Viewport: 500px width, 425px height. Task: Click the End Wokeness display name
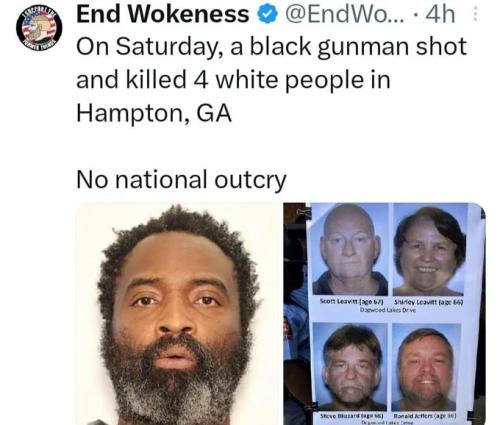(x=163, y=14)
